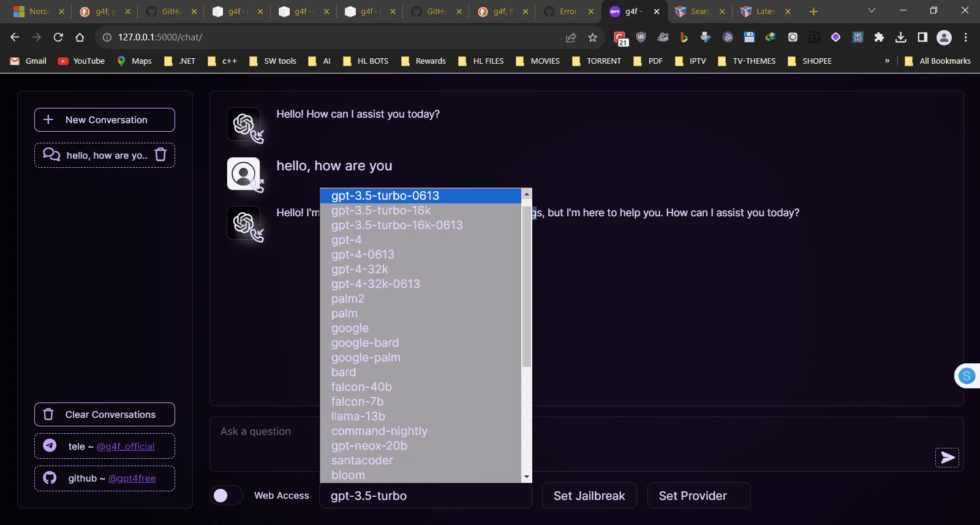This screenshot has height=525, width=980.
Task: Click the floating blue S side button
Action: tap(967, 376)
